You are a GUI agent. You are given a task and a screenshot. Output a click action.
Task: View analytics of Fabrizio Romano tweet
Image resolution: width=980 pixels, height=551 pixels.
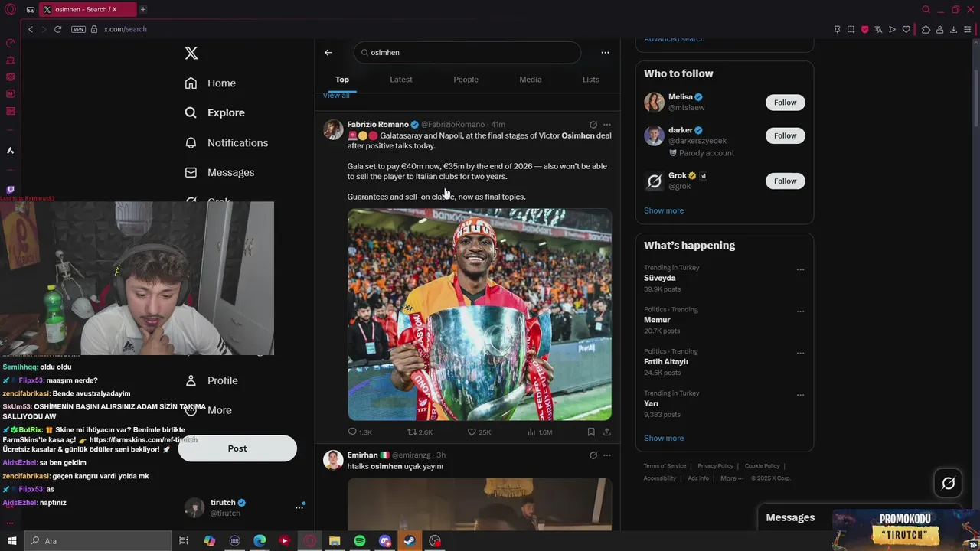click(540, 432)
